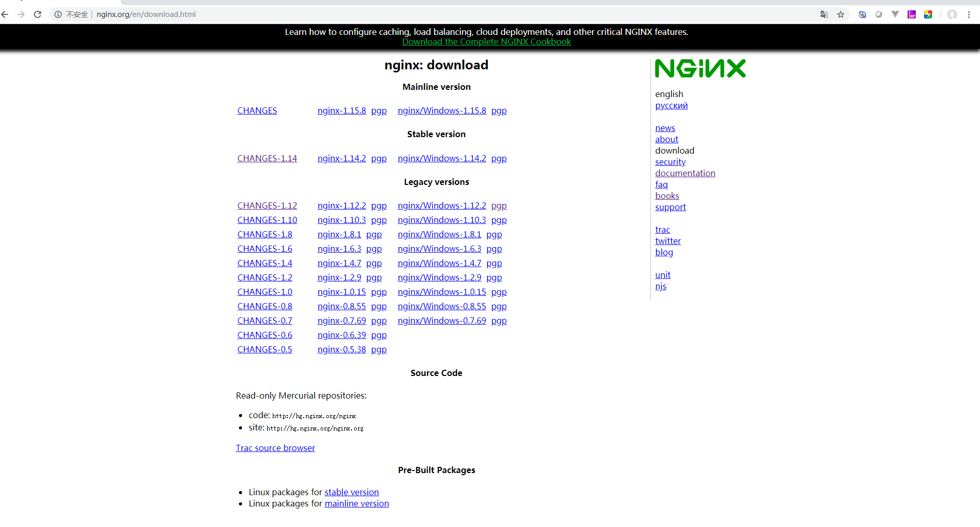This screenshot has height=527, width=980.
Task: Open Trac source browser link
Action: click(x=275, y=448)
